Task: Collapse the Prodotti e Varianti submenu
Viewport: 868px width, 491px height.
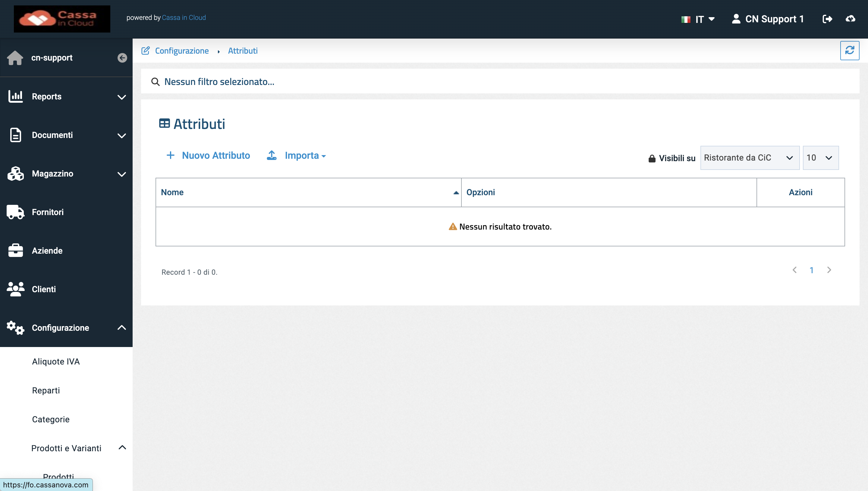Action: 122,448
